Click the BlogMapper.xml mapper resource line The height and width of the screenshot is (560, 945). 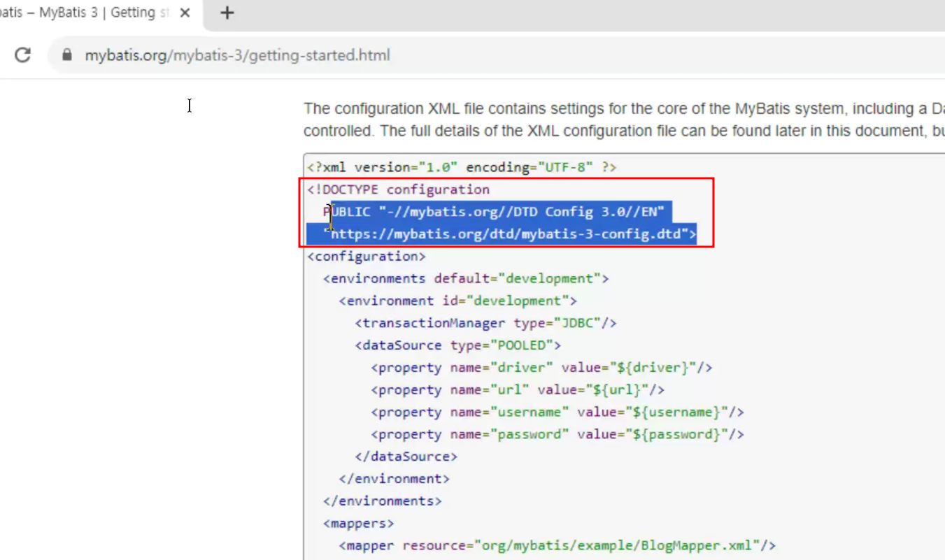coord(557,545)
